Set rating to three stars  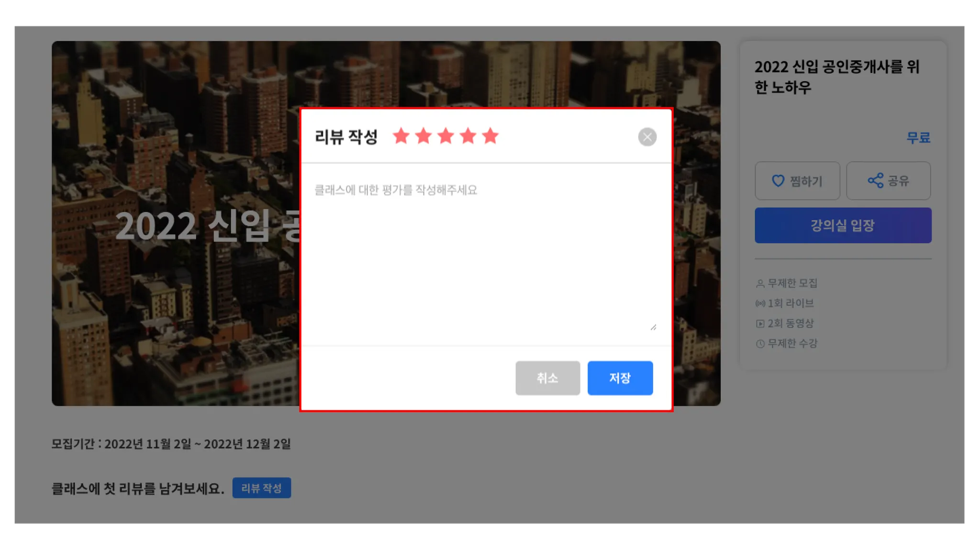[445, 136]
